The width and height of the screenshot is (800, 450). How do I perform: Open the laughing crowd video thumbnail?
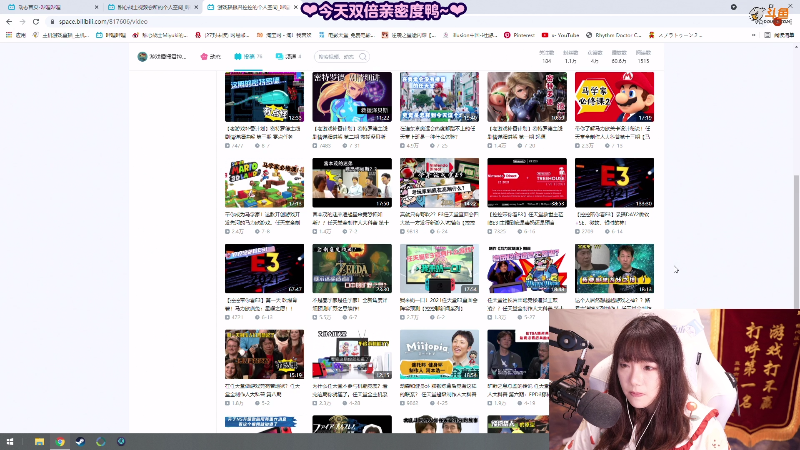[x=264, y=354]
